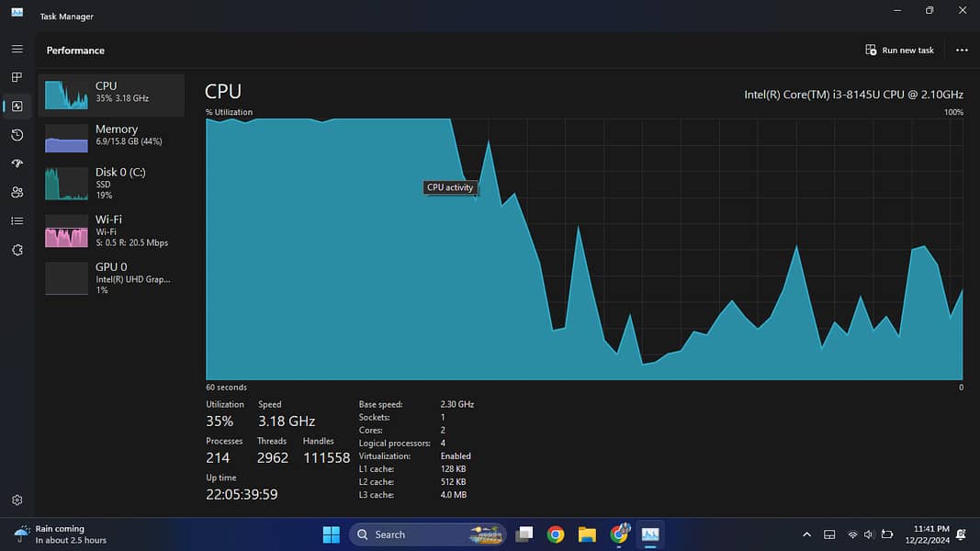This screenshot has width=980, height=551.
Task: Go to the Startup apps page icon
Action: (17, 163)
